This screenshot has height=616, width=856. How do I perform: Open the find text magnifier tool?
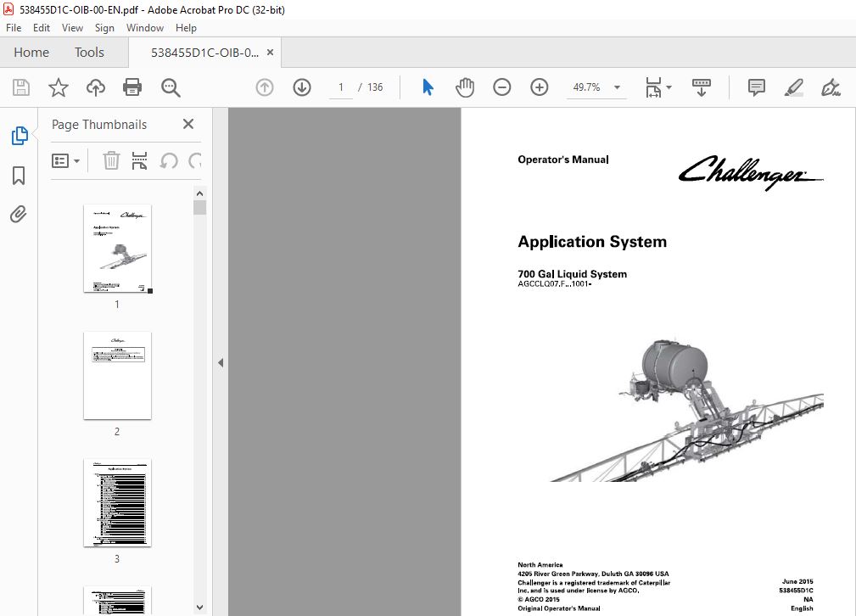click(x=171, y=87)
